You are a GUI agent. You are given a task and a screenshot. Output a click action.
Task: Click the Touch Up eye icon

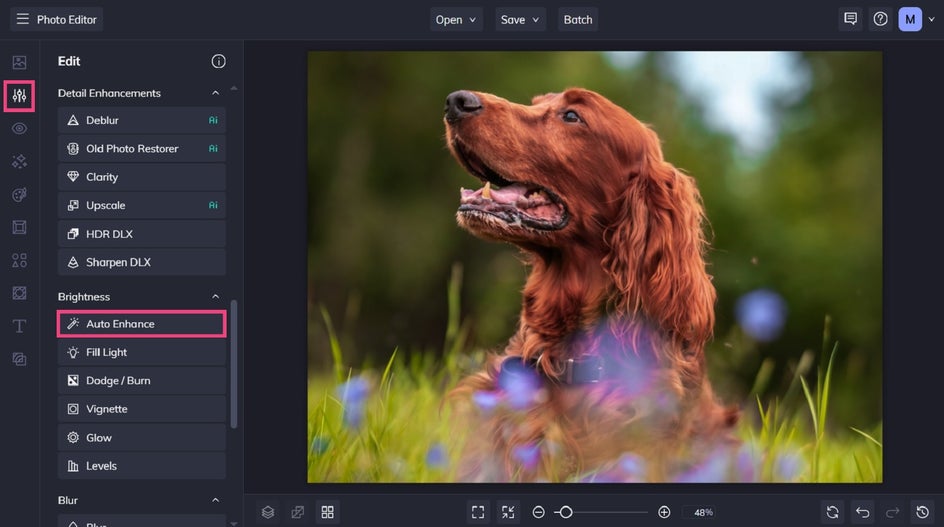19,129
